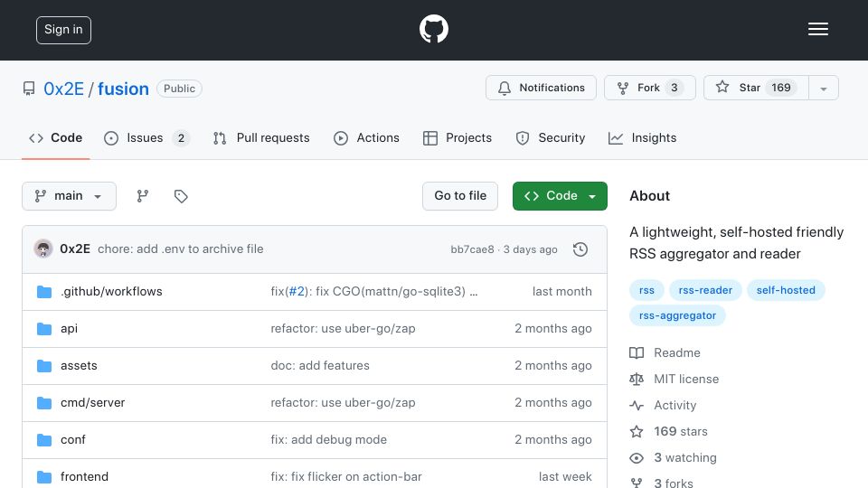Open the 'doc: add features' commit link
Image resolution: width=868 pixels, height=488 pixels.
[x=320, y=366]
